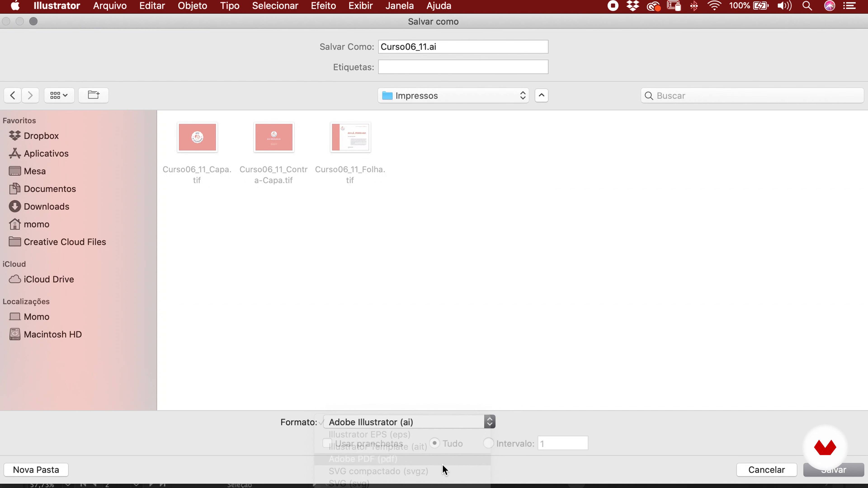Select the Curso06_11_Contra-Capa.tif thumbnail
This screenshot has height=488, width=868.
click(274, 137)
